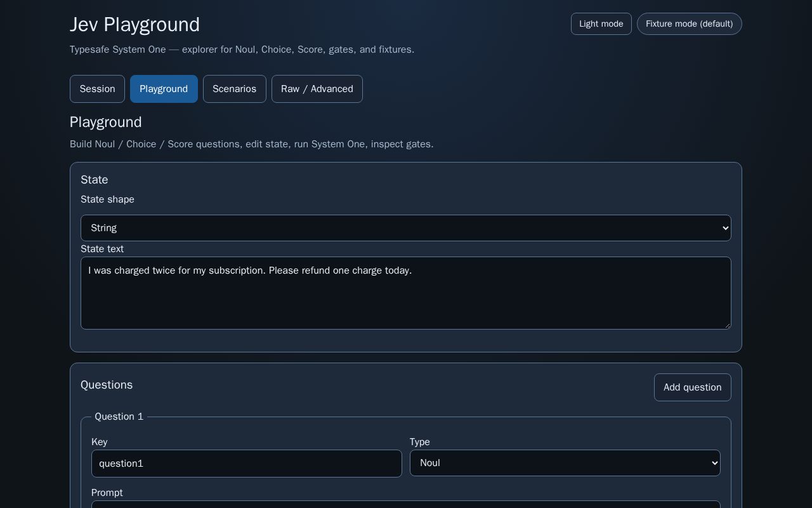Click the Playground section heading
Image resolution: width=812 pixels, height=508 pixels.
(106, 122)
